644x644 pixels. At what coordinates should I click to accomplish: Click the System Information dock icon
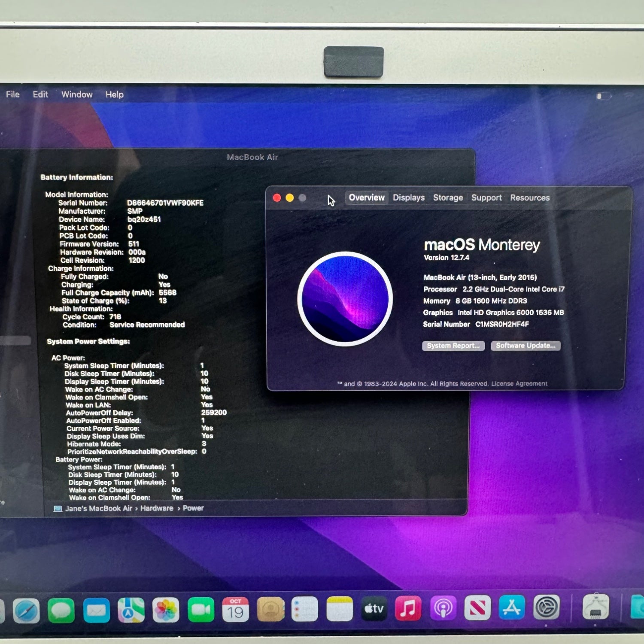595,608
